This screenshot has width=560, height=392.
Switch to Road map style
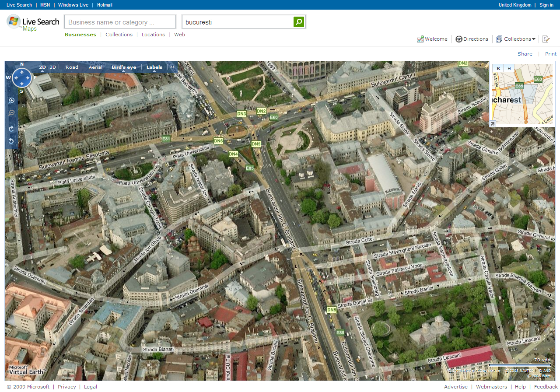tap(72, 67)
